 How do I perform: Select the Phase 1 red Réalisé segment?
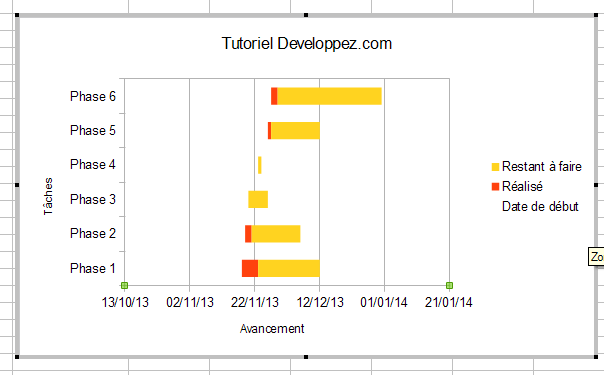click(x=250, y=268)
